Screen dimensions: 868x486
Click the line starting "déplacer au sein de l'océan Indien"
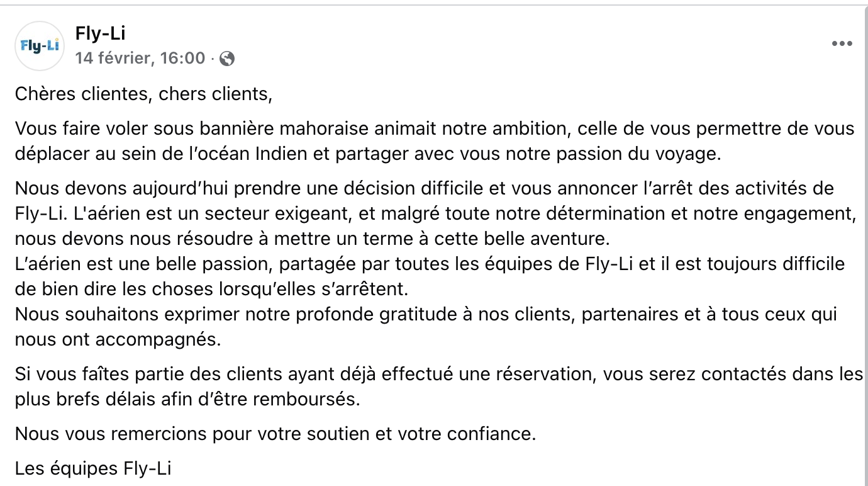click(367, 154)
